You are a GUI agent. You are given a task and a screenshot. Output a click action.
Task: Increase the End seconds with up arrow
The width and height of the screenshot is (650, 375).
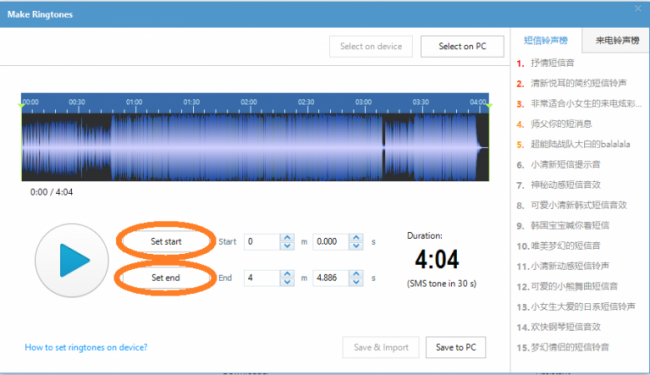tap(356, 273)
